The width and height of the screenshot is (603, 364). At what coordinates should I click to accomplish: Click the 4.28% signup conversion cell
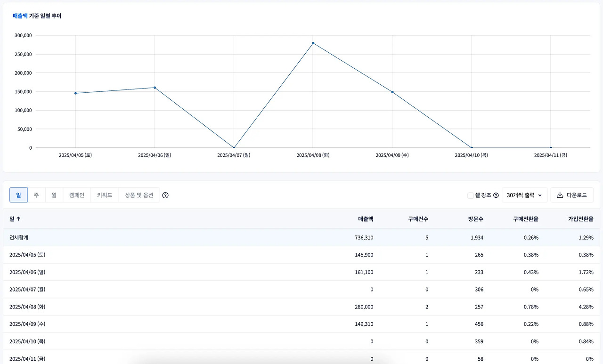tap(586, 307)
